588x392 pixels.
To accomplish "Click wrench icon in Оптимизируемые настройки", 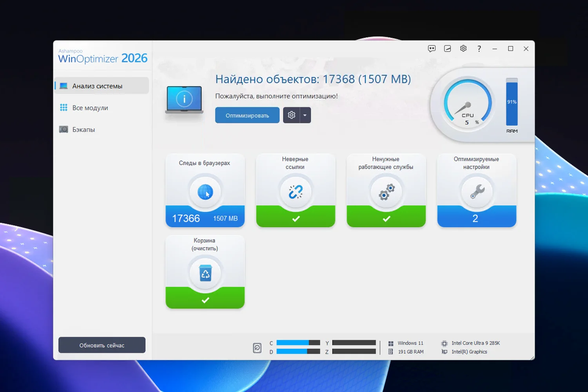I will coord(477,192).
